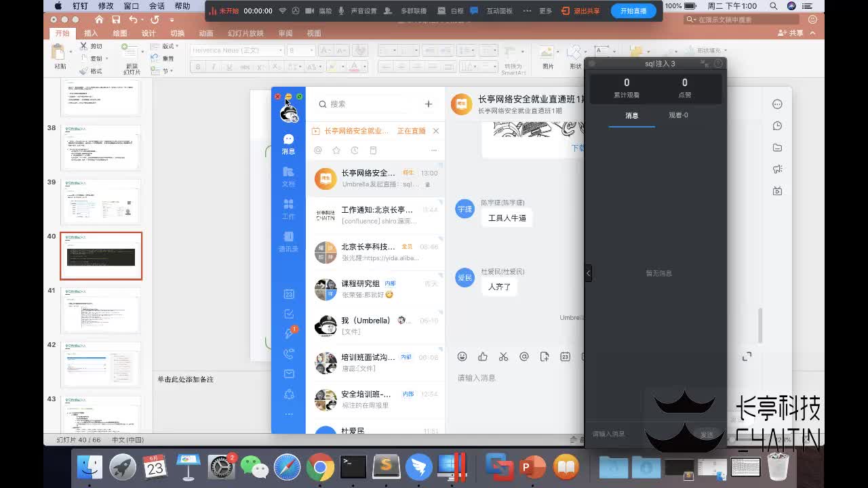Open the DING lightning icon with badge

click(290, 333)
